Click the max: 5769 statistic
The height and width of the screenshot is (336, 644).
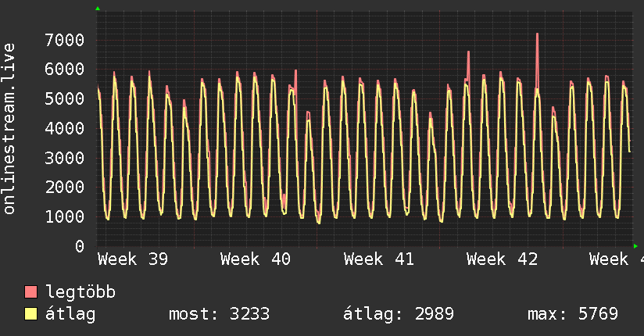coord(573,314)
